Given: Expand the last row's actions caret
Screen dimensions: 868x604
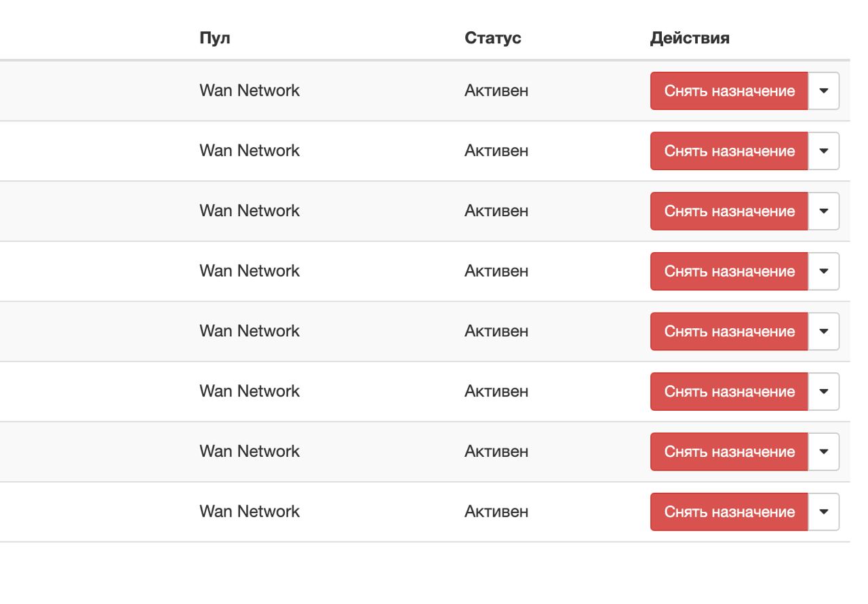Looking at the screenshot, I should click(x=824, y=512).
